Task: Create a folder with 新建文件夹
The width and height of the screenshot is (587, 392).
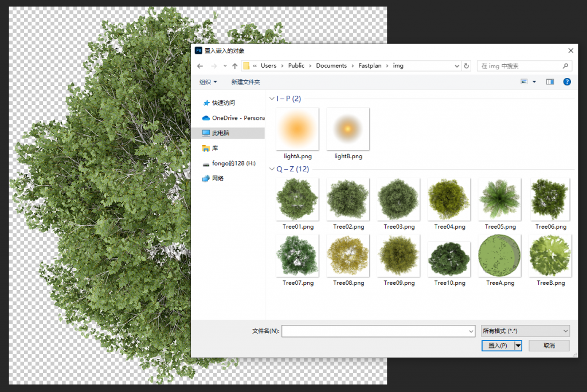Action: (245, 82)
